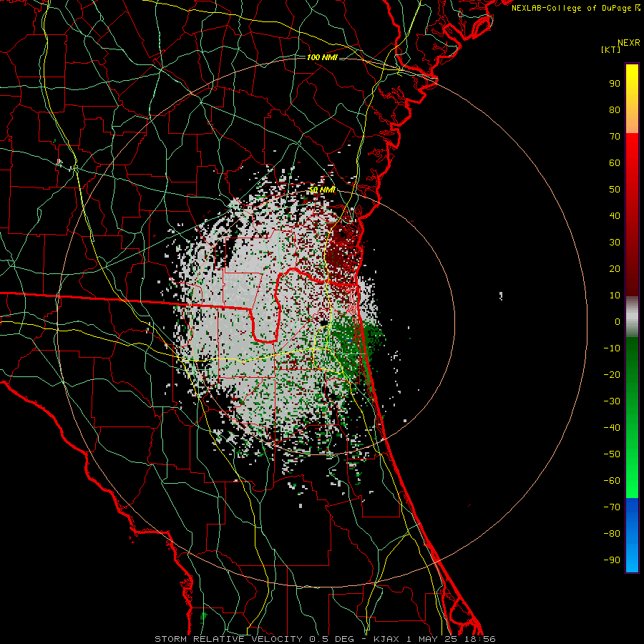
Task: Click the 60 value on velocity scale
Action: (615, 163)
